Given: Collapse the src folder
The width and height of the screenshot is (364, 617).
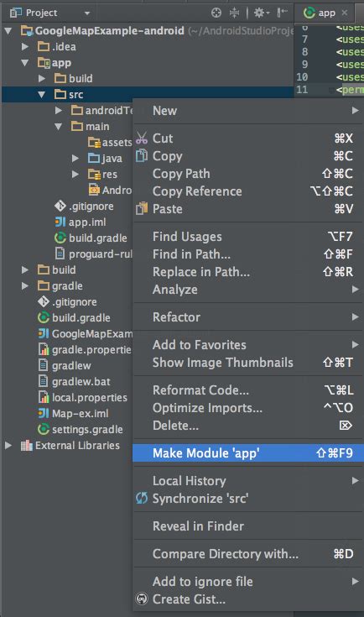Looking at the screenshot, I should click(42, 94).
